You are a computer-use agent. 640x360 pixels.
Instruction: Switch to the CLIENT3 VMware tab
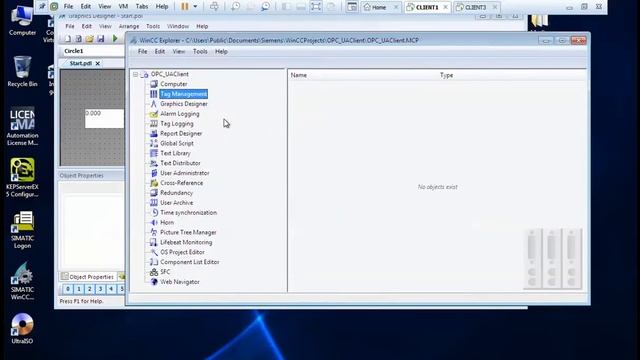click(x=476, y=7)
